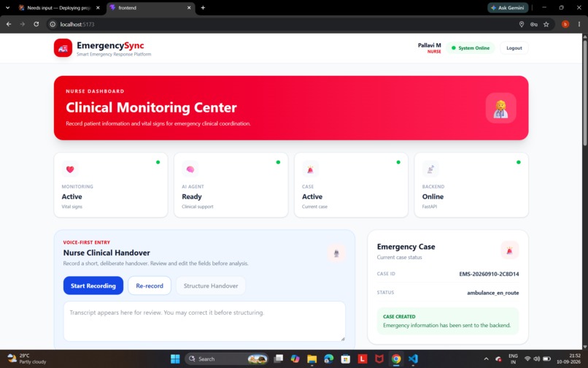588x368 pixels.
Task: Bookmark this page with the star icon
Action: coord(546,24)
